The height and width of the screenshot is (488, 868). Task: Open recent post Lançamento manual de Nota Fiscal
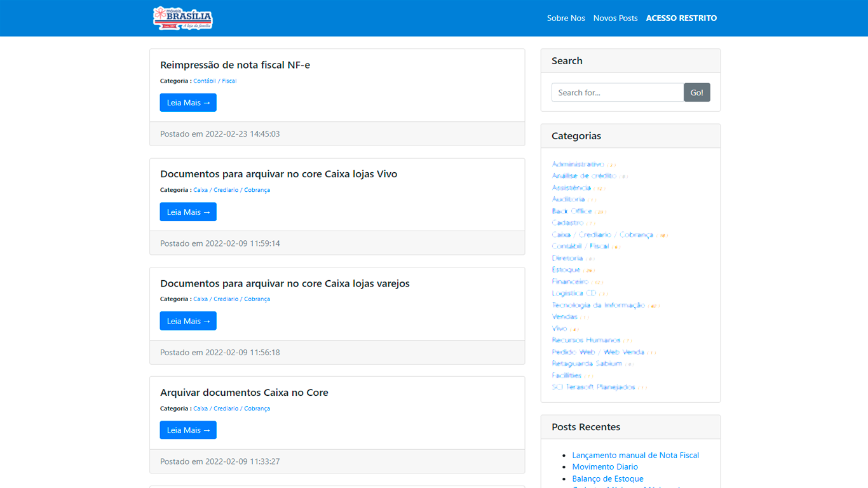[635, 456]
